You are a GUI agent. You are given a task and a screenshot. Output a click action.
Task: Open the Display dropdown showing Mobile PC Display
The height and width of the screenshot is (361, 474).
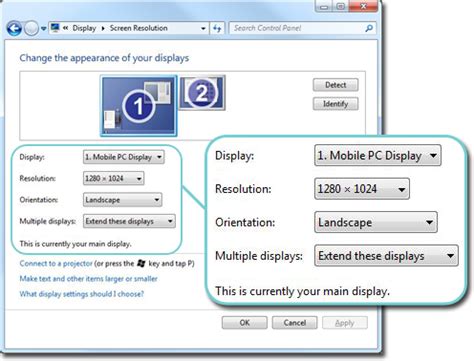pos(123,157)
